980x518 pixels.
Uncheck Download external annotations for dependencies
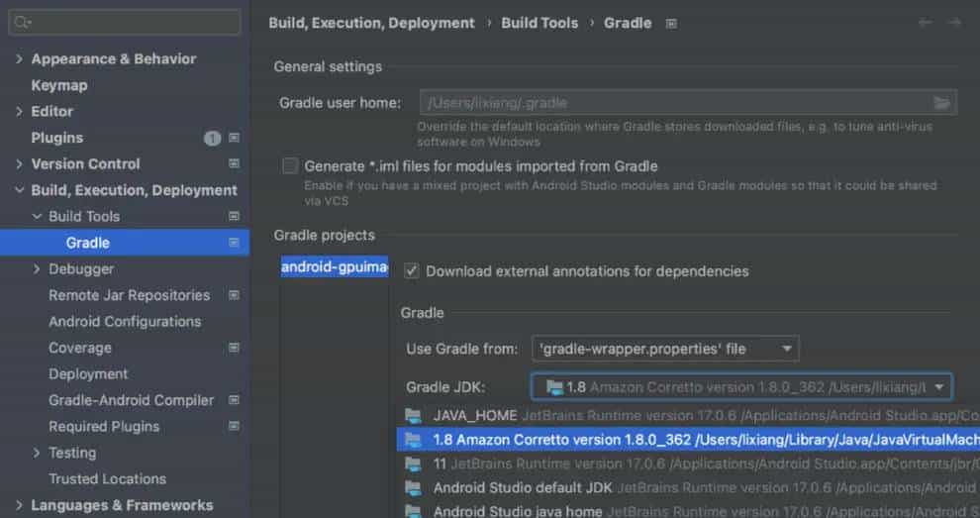pos(411,271)
